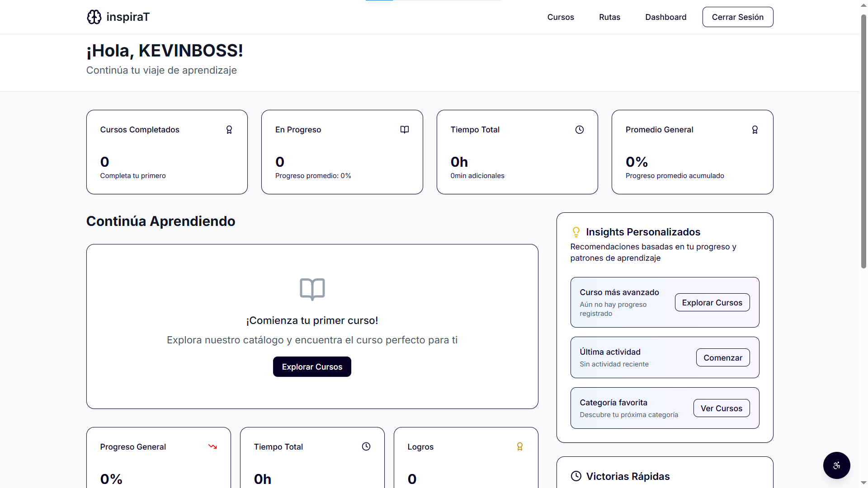Viewport: 868px width, 488px height.
Task: Click the award icon in Cursos Completados
Action: click(x=229, y=130)
